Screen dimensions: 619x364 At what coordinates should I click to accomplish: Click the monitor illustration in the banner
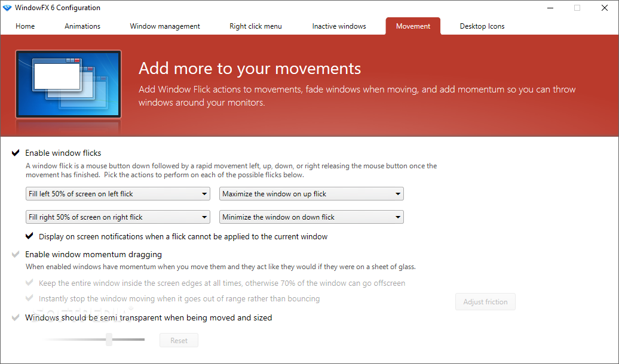(68, 84)
